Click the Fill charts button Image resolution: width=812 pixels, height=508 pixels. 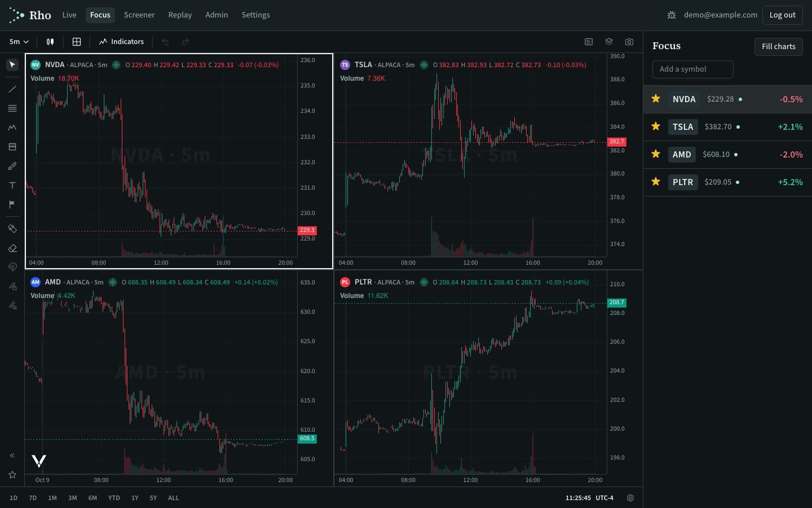click(778, 46)
